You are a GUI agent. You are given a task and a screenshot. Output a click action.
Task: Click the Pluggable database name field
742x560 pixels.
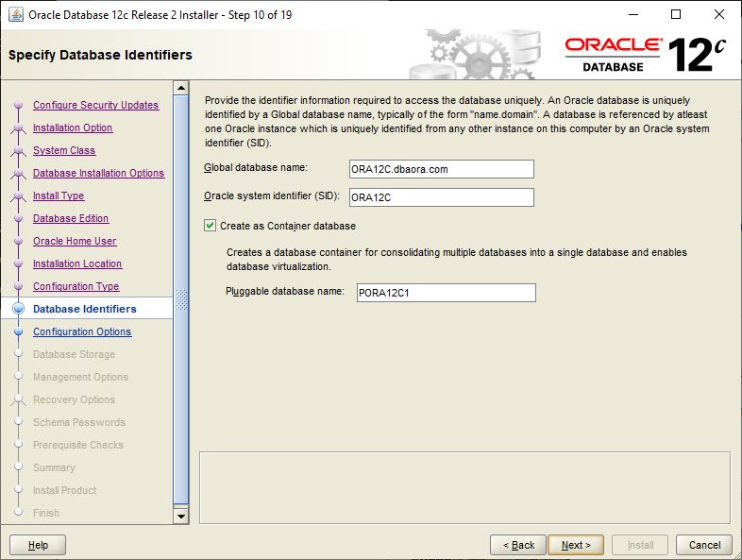point(447,293)
